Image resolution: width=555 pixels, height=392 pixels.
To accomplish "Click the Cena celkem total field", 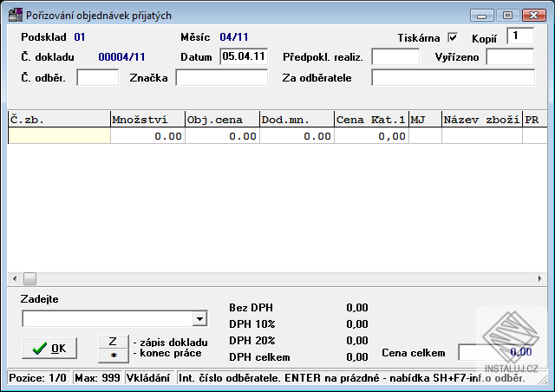I will point(496,352).
